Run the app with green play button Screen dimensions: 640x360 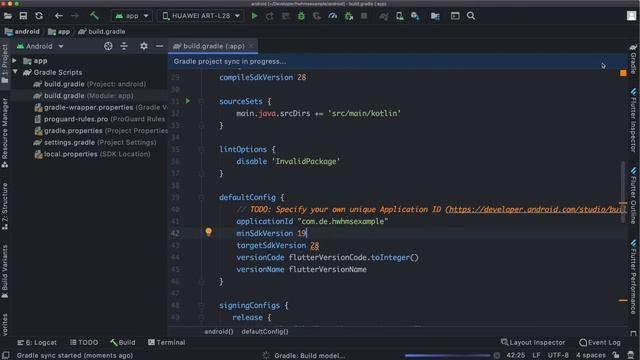pyautogui.click(x=254, y=16)
